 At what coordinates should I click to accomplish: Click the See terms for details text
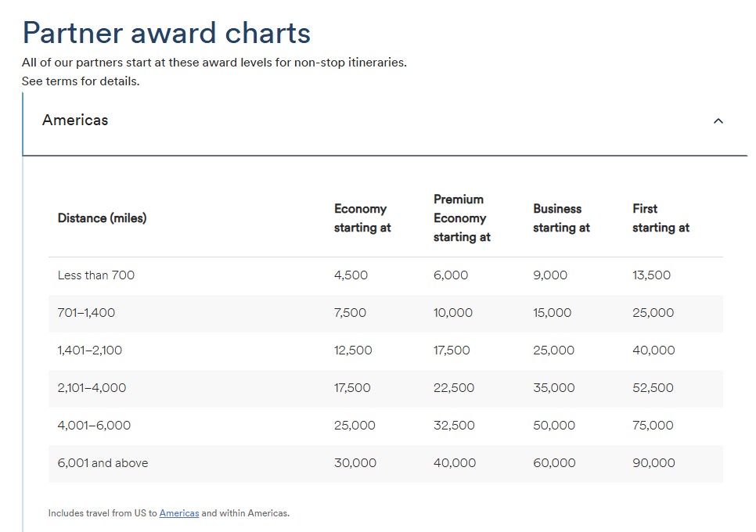81,81
